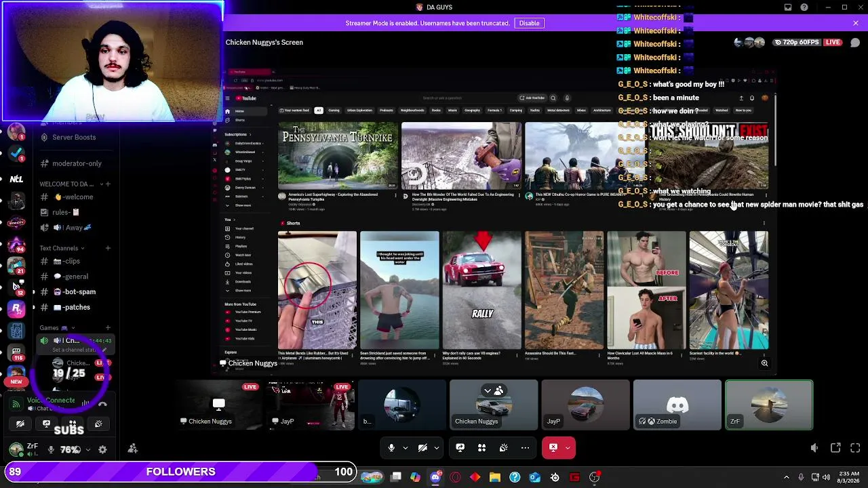Disconnect from voice with hang-up icon
868x488 pixels.
102,404
